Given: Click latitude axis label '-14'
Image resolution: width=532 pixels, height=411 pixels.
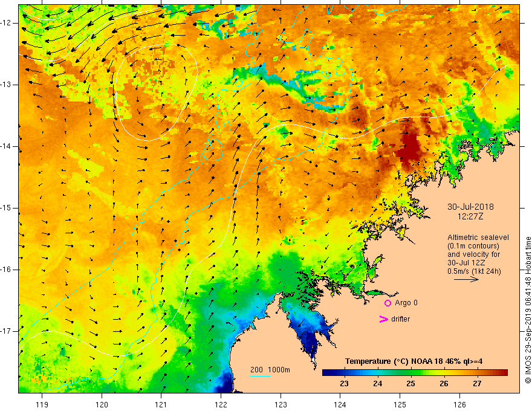Looking at the screenshot, I should 6,146.
